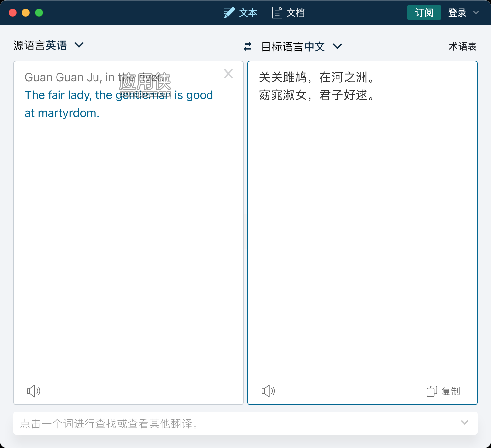Screen dimensions: 491x448
Task: Click the line 窈窕淑女，君子好逑。
Action: tap(317, 95)
